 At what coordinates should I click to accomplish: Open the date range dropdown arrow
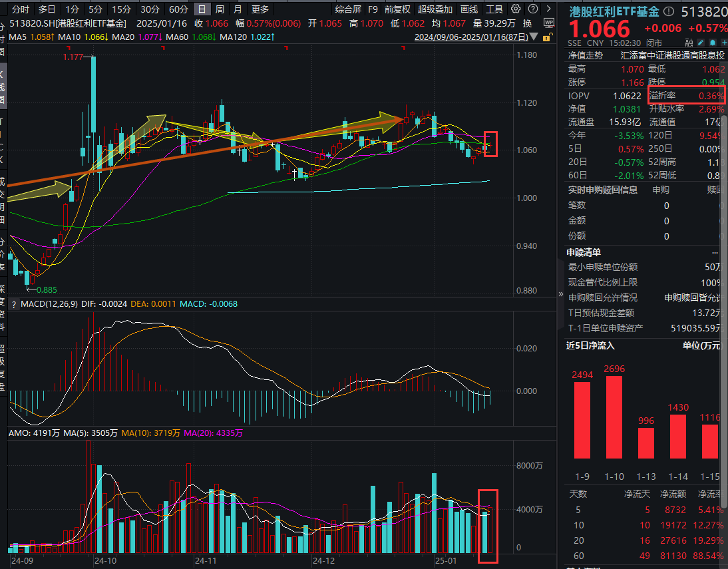532,37
